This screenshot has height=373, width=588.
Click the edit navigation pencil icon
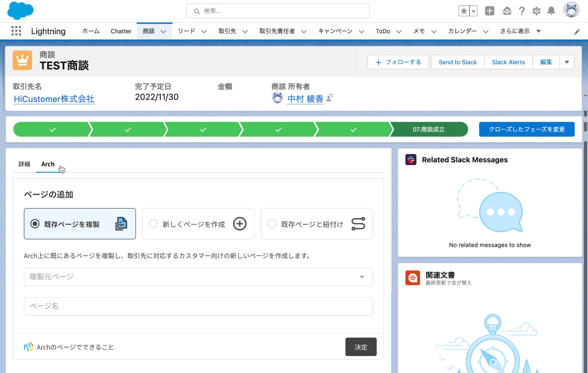[577, 32]
